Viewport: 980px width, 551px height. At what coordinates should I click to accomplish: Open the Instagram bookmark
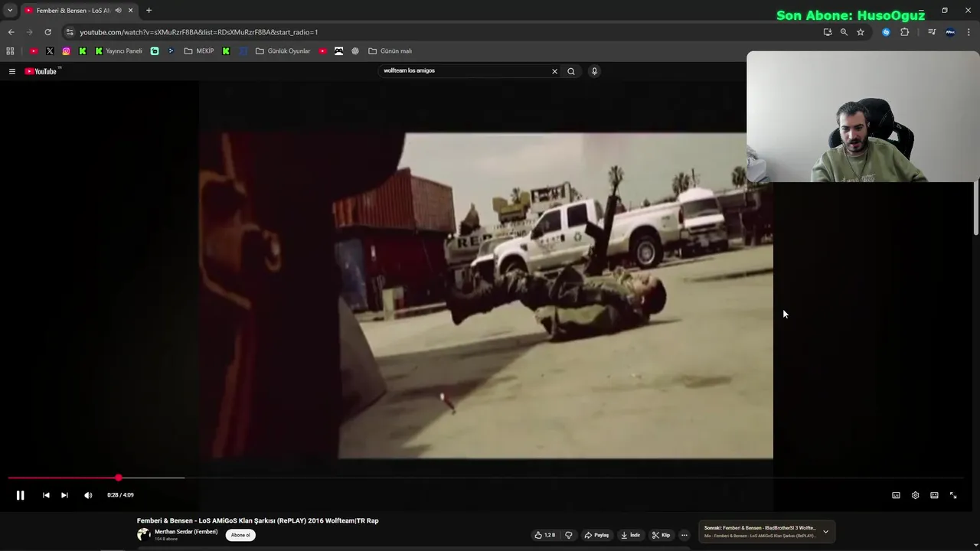67,51
